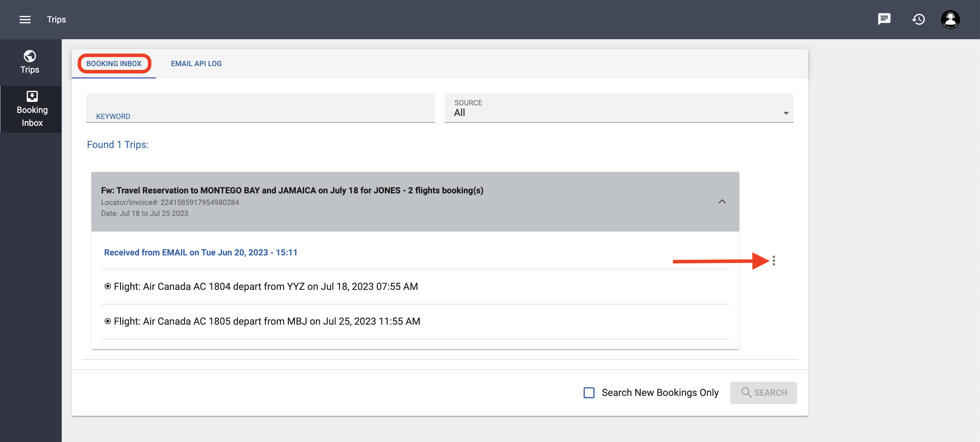Focus the Keyword search field
980x442 pixels.
[x=260, y=108]
